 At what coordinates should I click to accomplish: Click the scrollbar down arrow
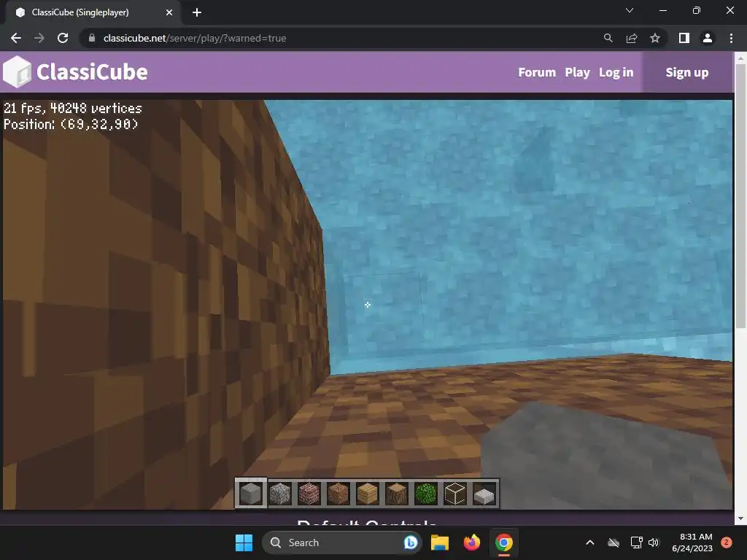(740, 518)
